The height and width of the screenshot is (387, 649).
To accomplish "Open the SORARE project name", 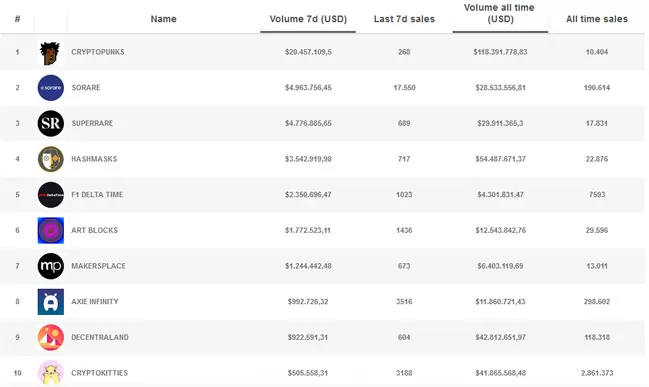I will tap(86, 88).
